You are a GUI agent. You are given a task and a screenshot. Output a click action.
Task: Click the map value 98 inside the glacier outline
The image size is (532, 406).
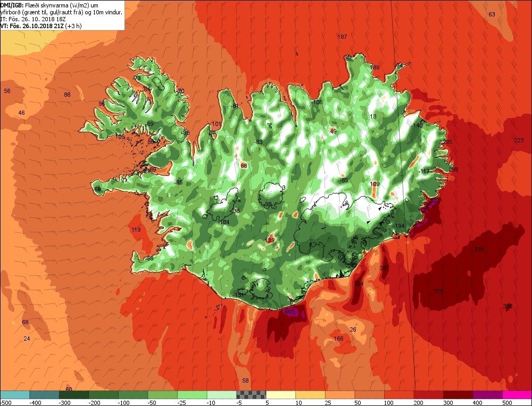pos(268,204)
